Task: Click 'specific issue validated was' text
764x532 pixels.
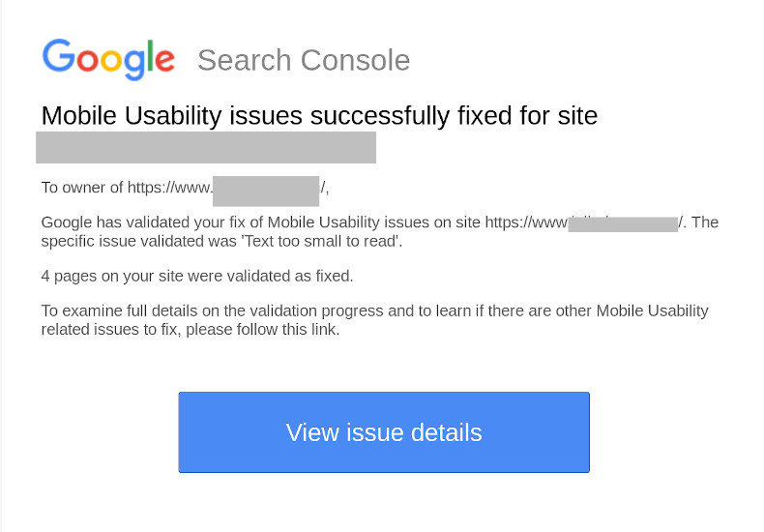Action: click(x=139, y=241)
